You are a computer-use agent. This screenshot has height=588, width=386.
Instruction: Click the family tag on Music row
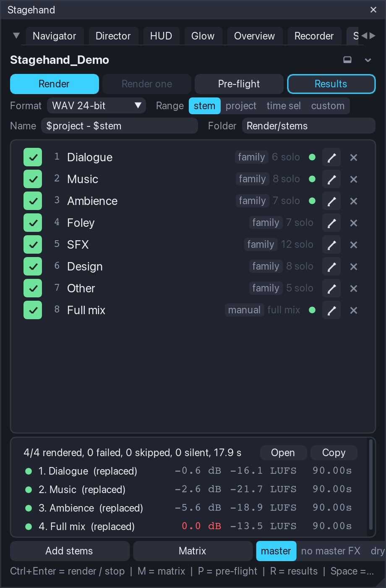point(252,179)
